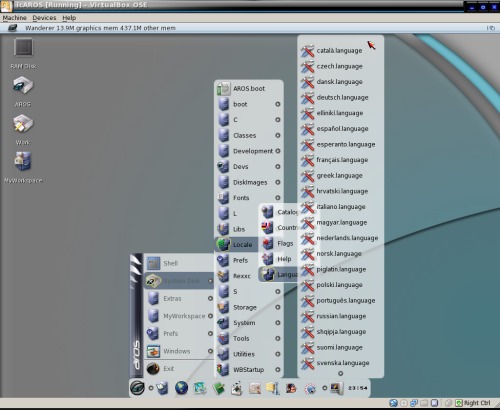Expand the WBStartup submenu arrow
500x410 pixels.
coord(278,370)
